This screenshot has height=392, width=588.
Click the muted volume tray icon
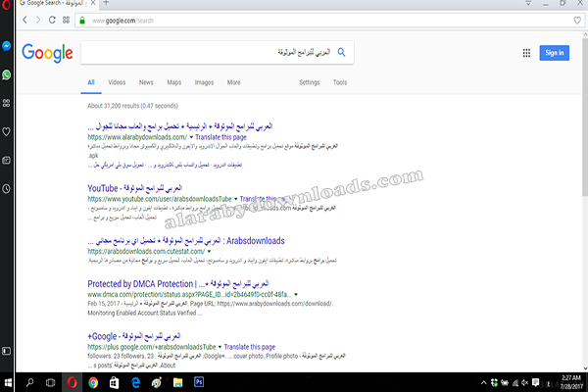(x=524, y=382)
